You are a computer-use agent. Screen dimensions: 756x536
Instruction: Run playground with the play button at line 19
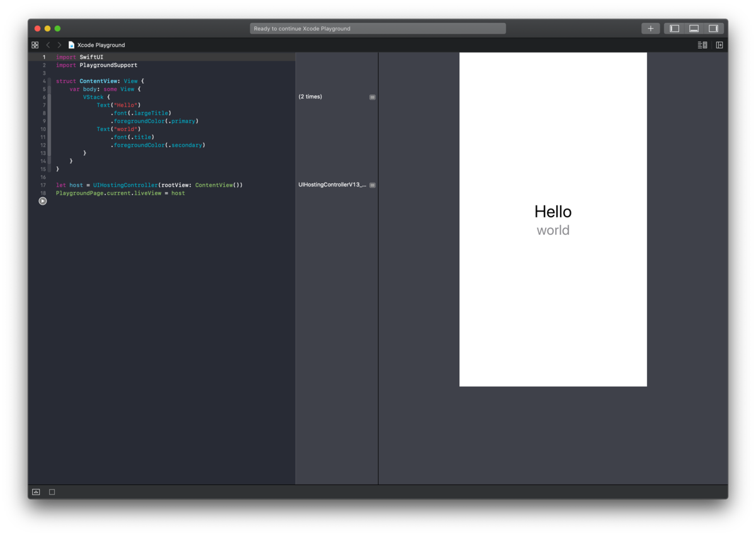42,201
